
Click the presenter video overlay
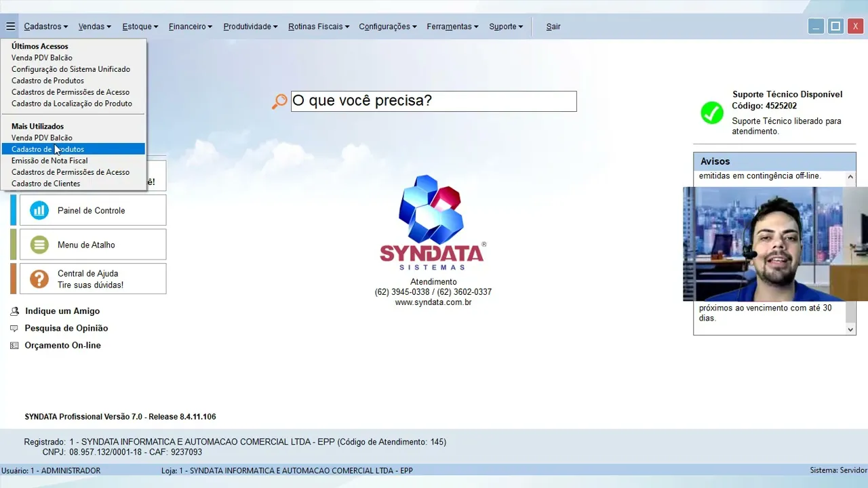pos(775,244)
